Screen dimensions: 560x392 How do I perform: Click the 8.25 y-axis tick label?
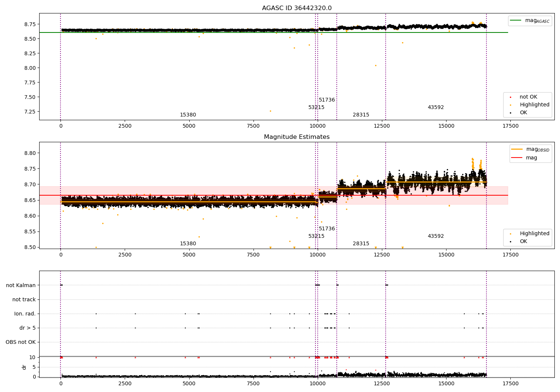[x=29, y=53]
